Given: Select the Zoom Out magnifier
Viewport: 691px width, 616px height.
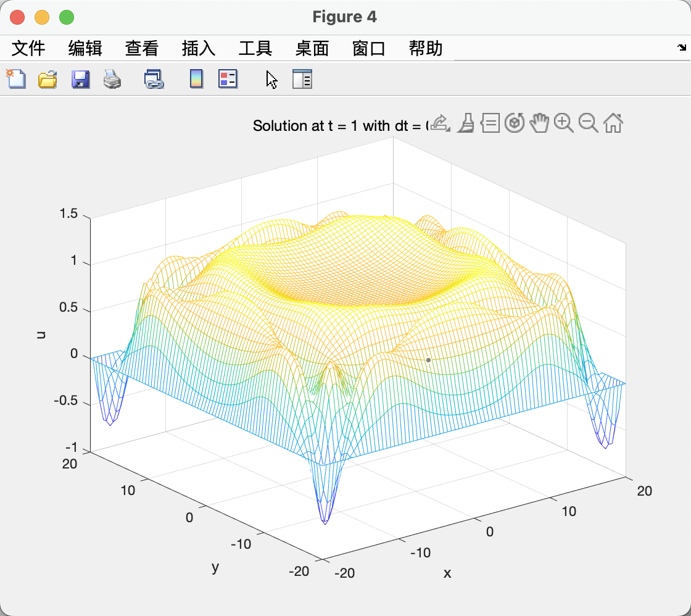Looking at the screenshot, I should pyautogui.click(x=589, y=123).
